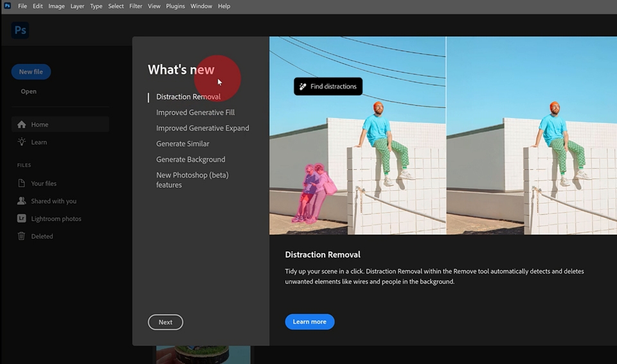Select New Photoshop (beta) features entry
The height and width of the screenshot is (364, 617).
[x=192, y=180]
